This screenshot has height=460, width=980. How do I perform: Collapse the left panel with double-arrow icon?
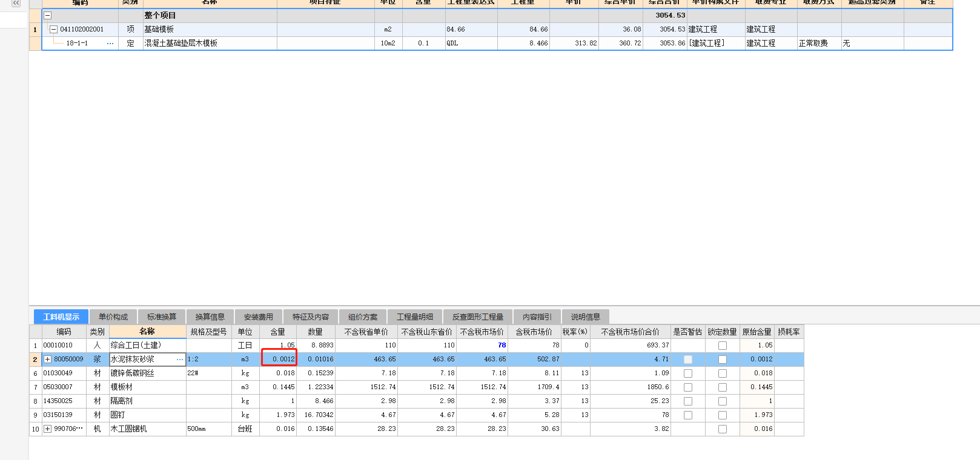pos(16,3)
